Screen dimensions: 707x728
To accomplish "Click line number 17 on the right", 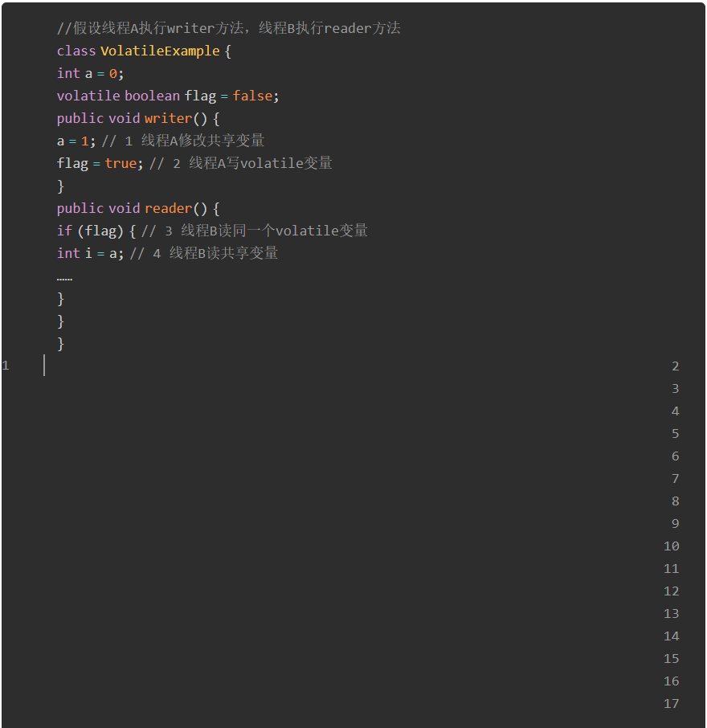I will tap(672, 704).
